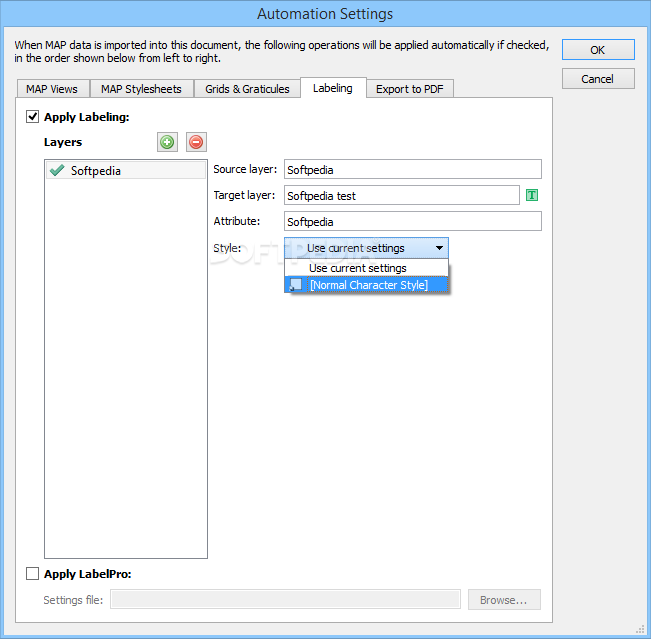Select [Normal Character Style] option

pos(366,285)
